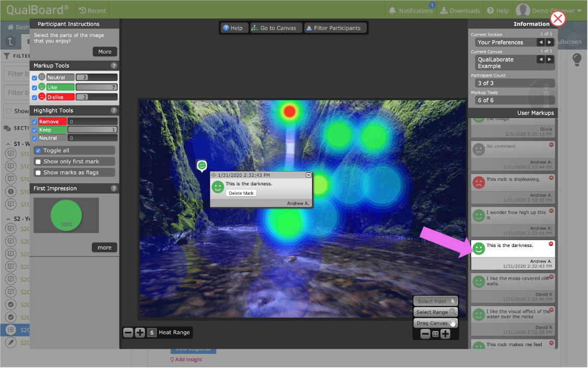Open Highlight Tools help question icon
Viewport: 588px width, 368px height.
[114, 111]
